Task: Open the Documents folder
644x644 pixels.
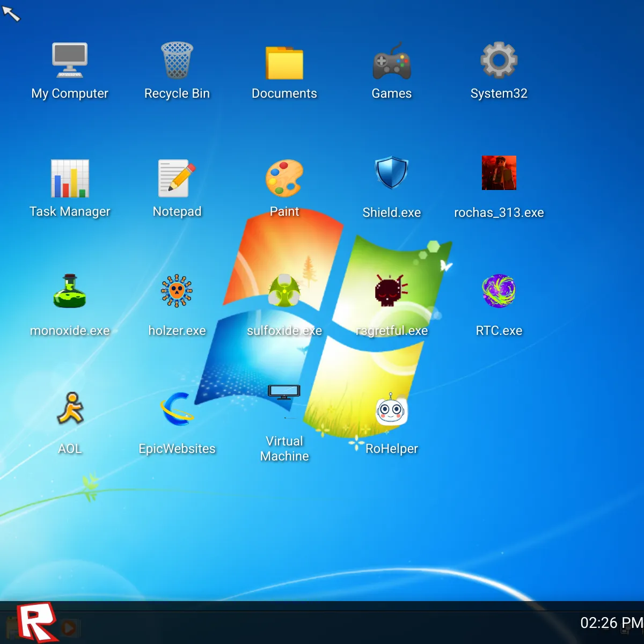Action: click(284, 63)
